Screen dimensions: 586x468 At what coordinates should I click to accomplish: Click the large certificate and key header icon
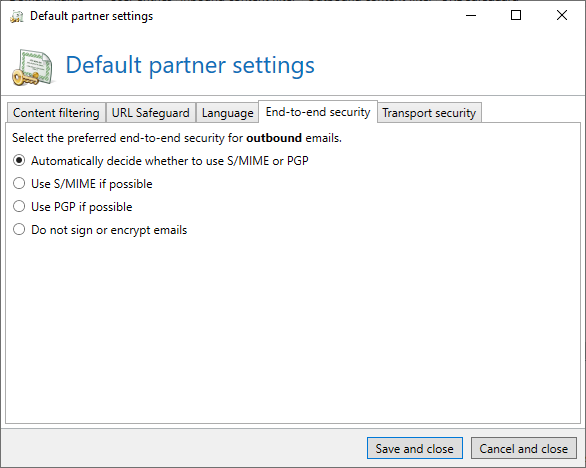click(33, 67)
